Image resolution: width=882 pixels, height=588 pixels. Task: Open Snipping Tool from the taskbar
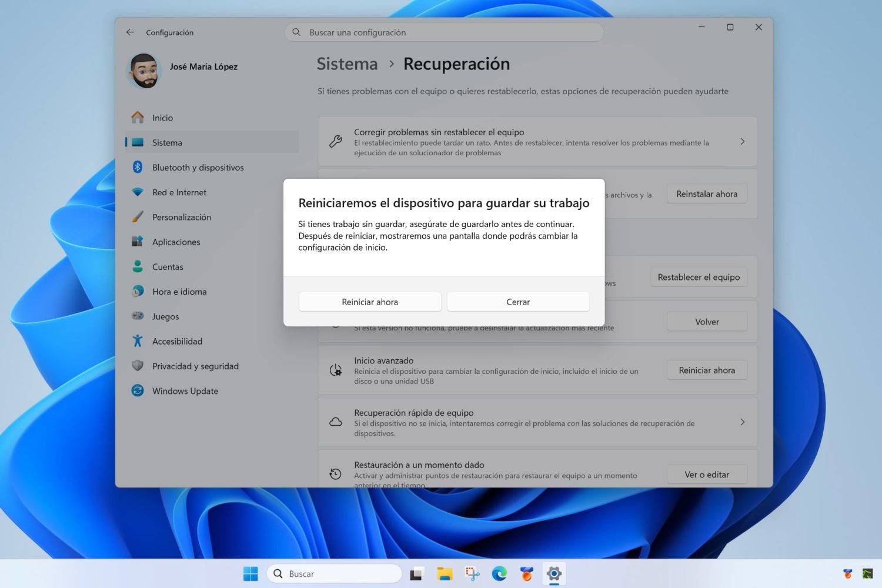click(x=472, y=574)
